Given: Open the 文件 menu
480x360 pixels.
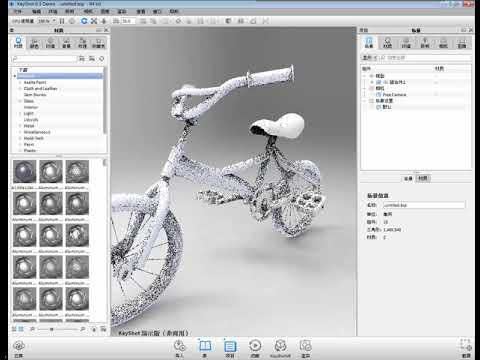Looking at the screenshot, I should (x=18, y=11).
